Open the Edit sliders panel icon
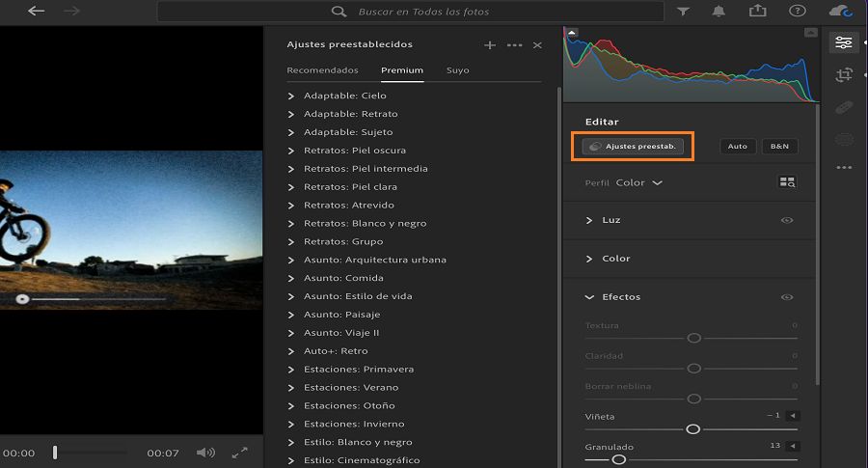The width and height of the screenshot is (868, 468). pyautogui.click(x=845, y=42)
